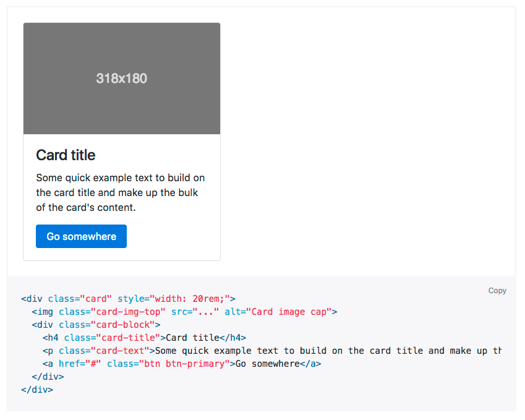Click the 318x180 card image placeholder
The width and height of the screenshot is (525, 420).
[122, 79]
